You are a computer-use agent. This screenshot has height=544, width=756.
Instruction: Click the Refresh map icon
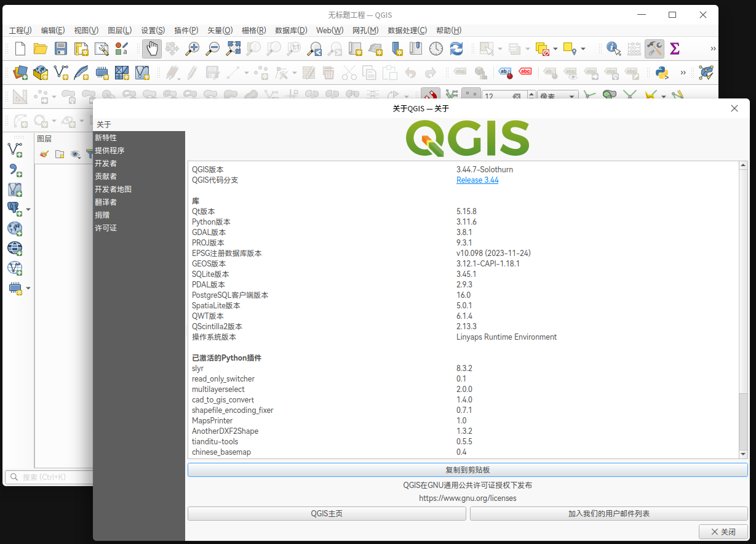[456, 49]
